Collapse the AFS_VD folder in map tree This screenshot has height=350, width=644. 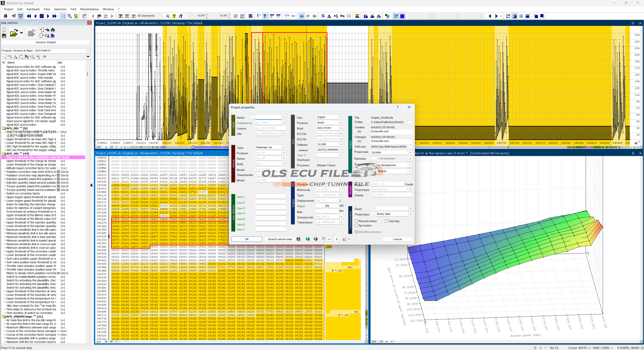coord(4,154)
